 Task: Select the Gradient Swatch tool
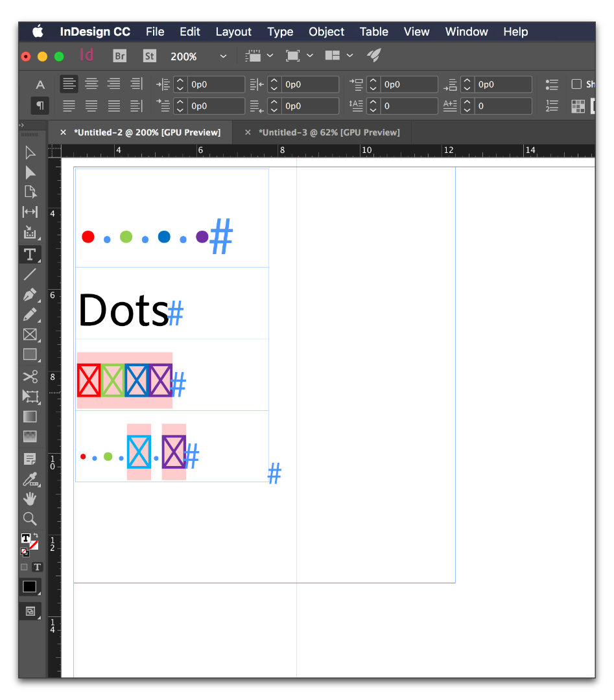(30, 416)
